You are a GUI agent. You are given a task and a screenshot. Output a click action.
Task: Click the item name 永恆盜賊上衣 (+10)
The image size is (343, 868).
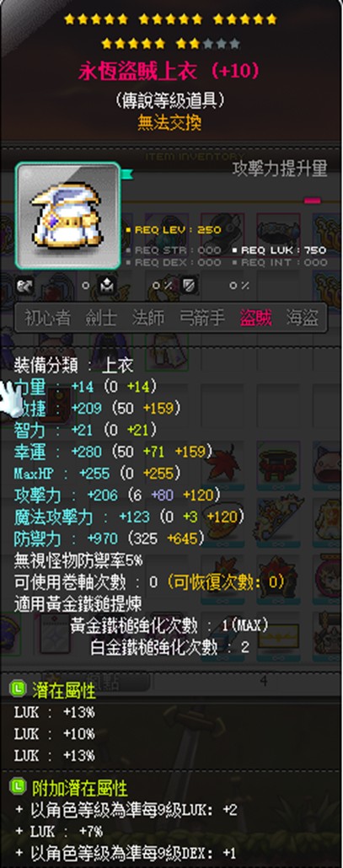(x=169, y=72)
